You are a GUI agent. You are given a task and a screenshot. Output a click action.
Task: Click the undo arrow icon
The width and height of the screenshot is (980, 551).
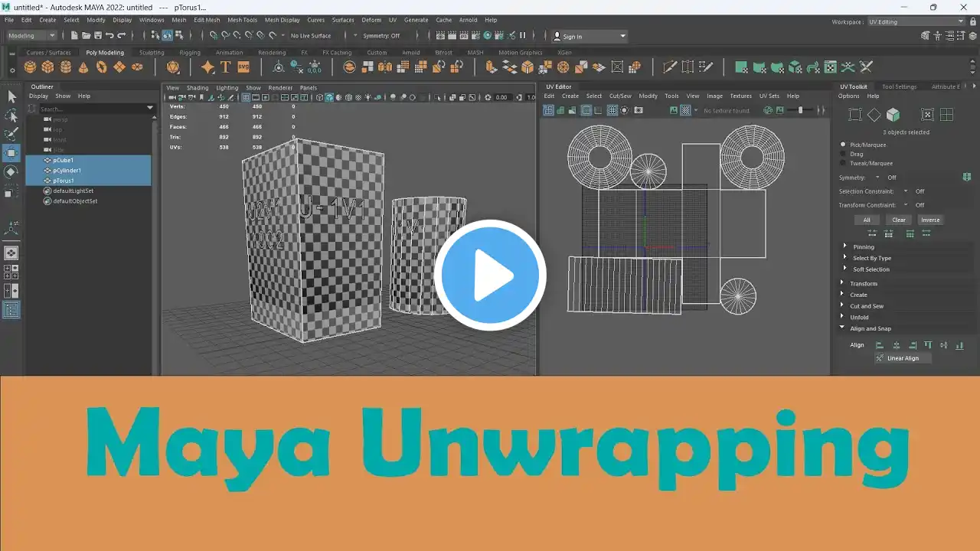tap(109, 36)
